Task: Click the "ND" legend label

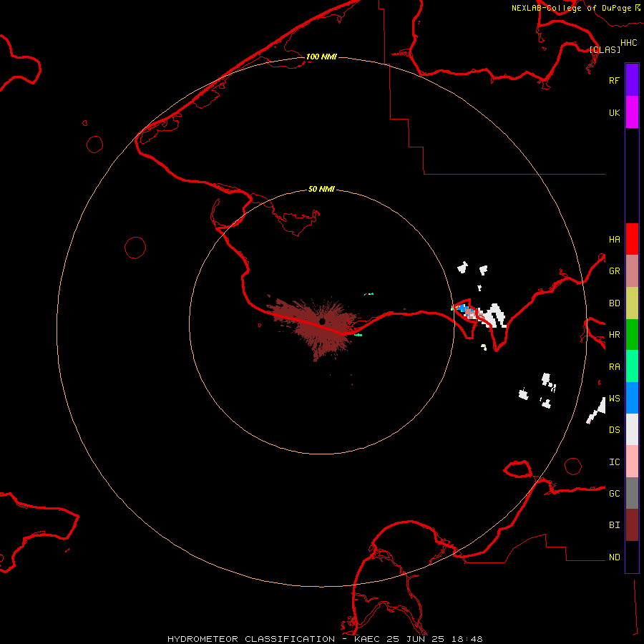Action: [x=614, y=557]
